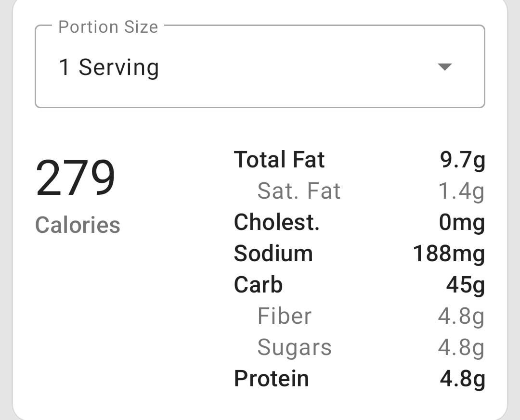Tap the Calories label
520x420 pixels.
[x=78, y=225]
